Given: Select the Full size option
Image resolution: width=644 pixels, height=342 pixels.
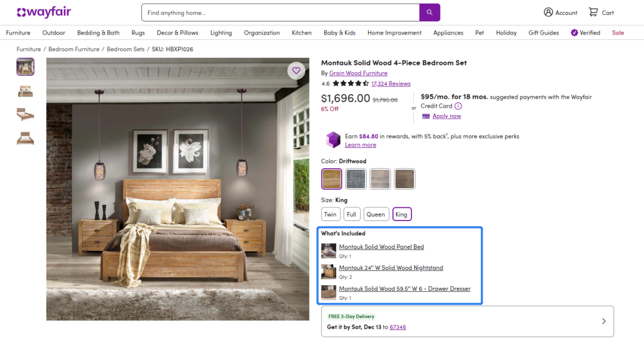Looking at the screenshot, I should point(352,214).
